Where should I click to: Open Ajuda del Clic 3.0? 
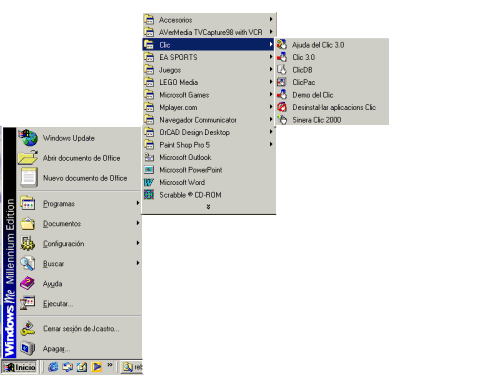(332, 45)
